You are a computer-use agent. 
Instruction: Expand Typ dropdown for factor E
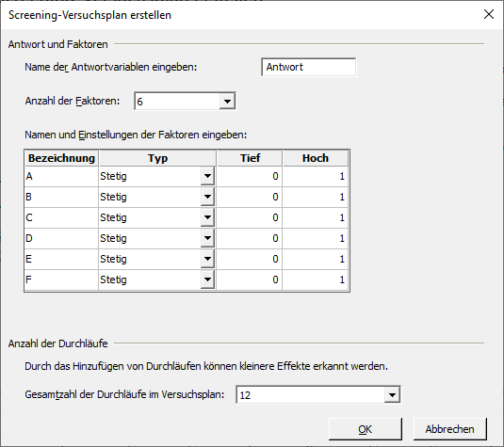pyautogui.click(x=207, y=259)
